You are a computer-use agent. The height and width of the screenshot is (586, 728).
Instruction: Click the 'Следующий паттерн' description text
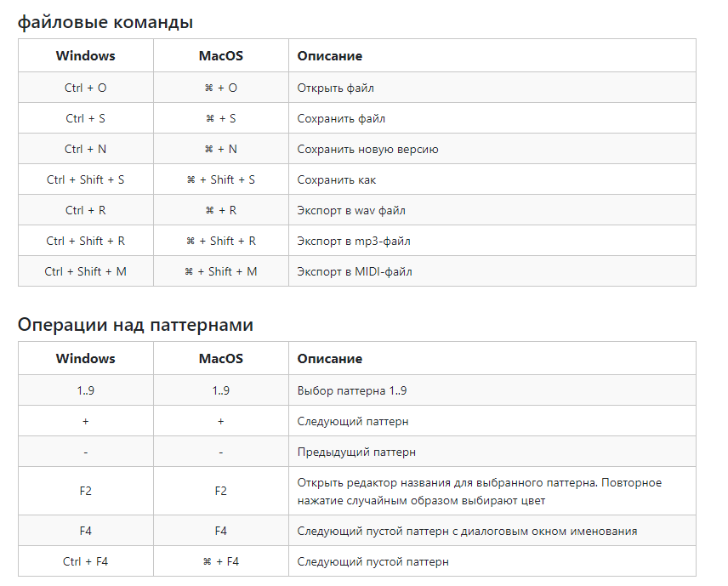pos(353,422)
